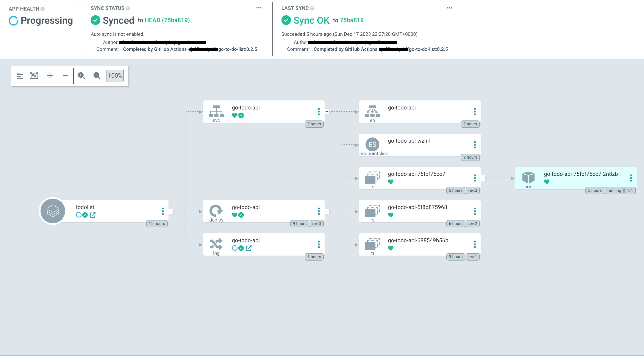Image resolution: width=644 pixels, height=356 pixels.
Task: Collapse children of svc go-todo-api node
Action: point(327,112)
